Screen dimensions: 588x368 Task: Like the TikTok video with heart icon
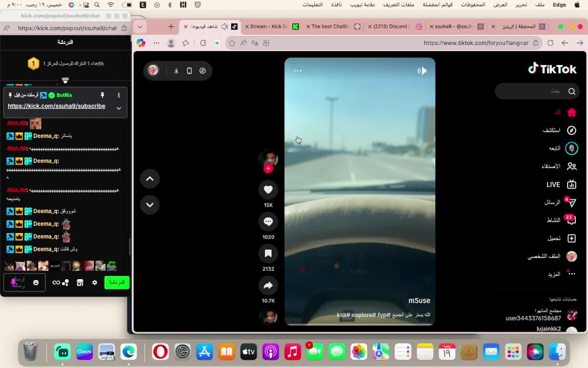click(268, 190)
